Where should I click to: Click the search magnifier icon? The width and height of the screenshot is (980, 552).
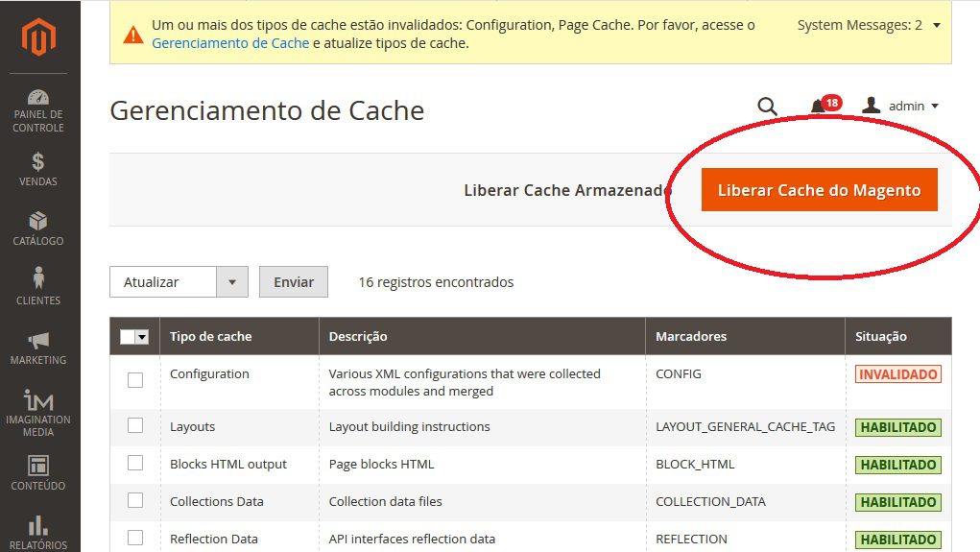tap(767, 107)
